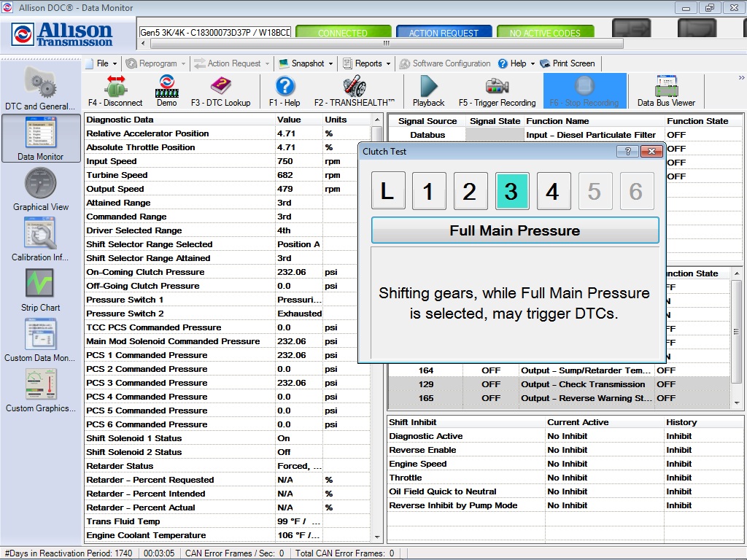Open the Snapshot dropdown menu

[x=306, y=63]
